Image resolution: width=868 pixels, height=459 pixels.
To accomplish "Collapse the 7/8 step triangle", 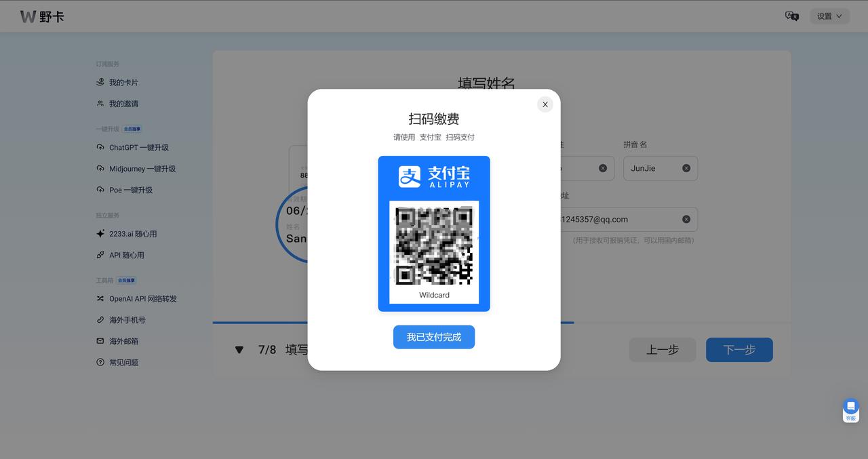I will 239,350.
